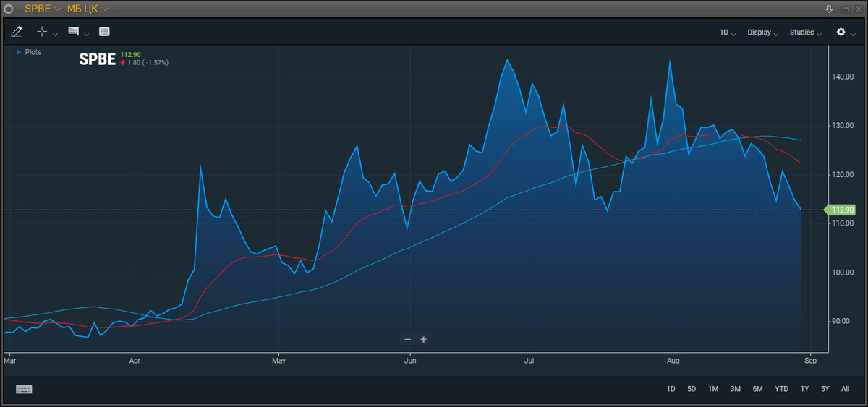Screen dimensions: 868x407
Task: Click the Sep label on time axis
Action: pos(810,359)
